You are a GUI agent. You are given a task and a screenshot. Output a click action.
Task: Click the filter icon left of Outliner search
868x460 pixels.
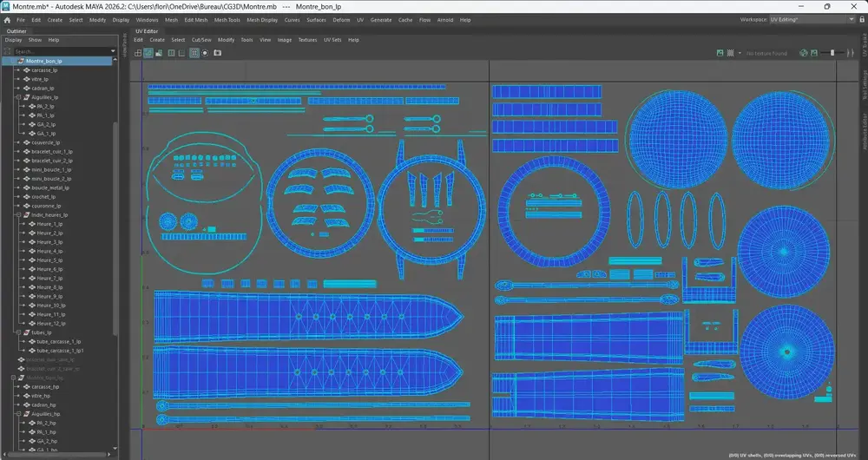point(7,51)
